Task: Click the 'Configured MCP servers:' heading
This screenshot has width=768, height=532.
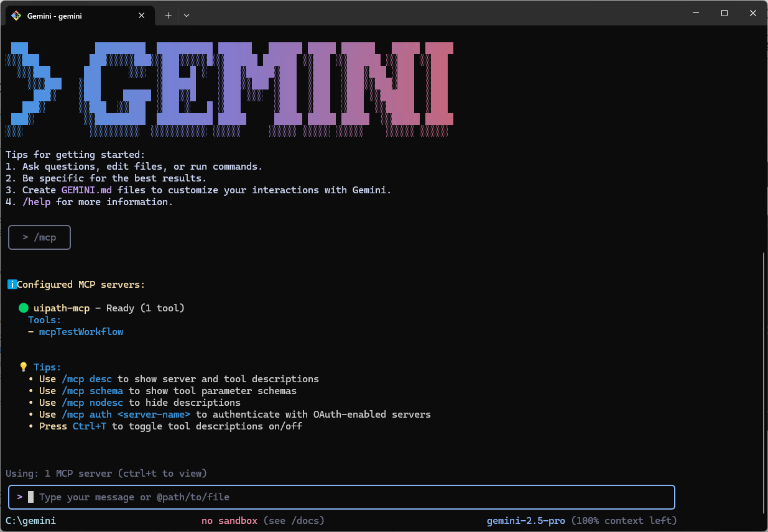Action: (x=81, y=285)
